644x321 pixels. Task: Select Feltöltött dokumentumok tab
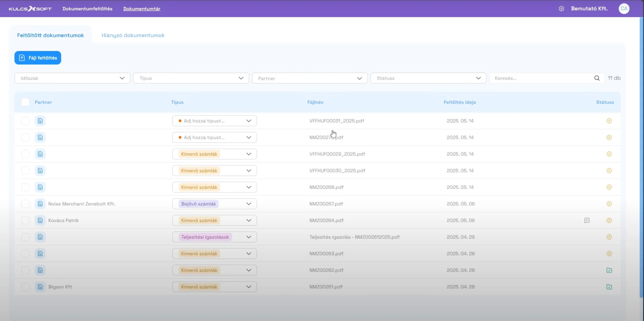[50, 35]
